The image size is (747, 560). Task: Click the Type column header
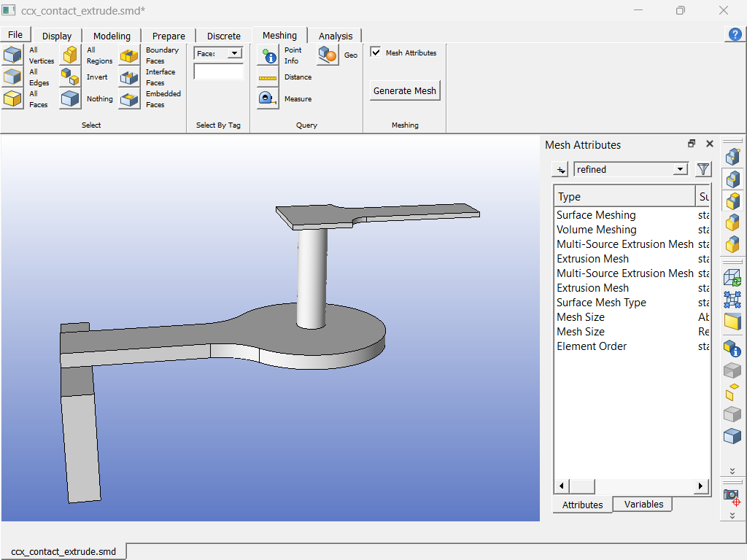(624, 197)
